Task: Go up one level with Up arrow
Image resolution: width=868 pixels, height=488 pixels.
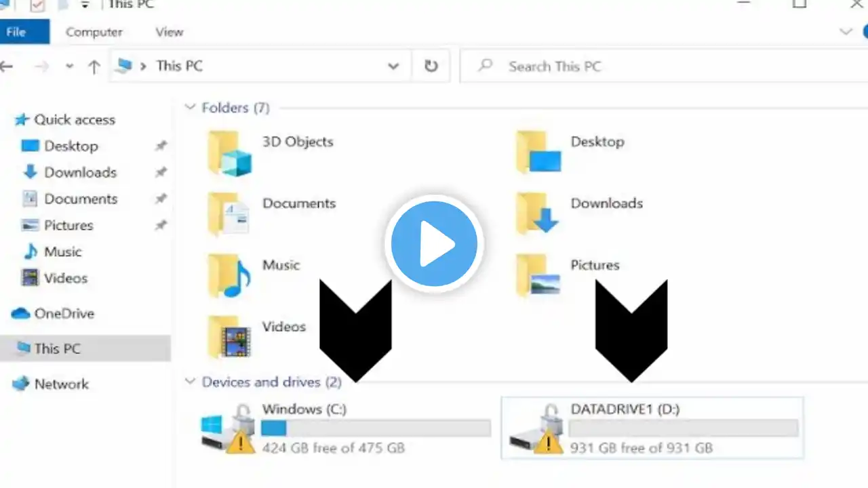Action: (94, 66)
